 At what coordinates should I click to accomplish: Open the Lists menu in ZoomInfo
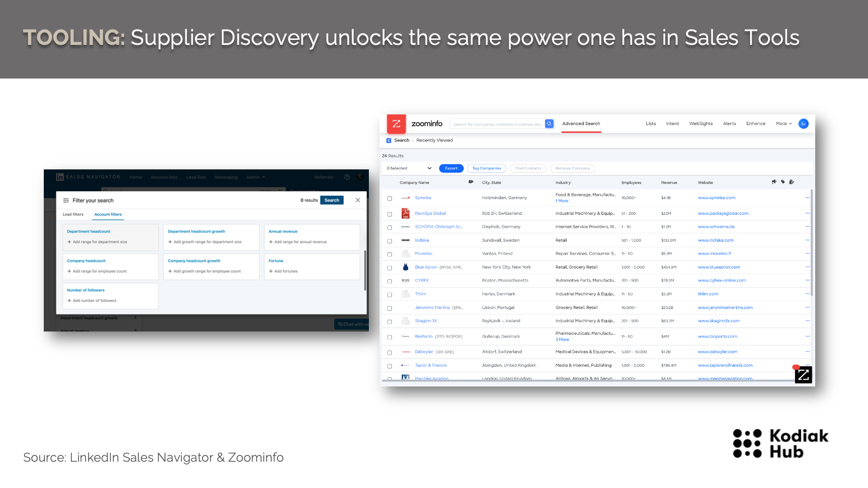click(x=651, y=123)
